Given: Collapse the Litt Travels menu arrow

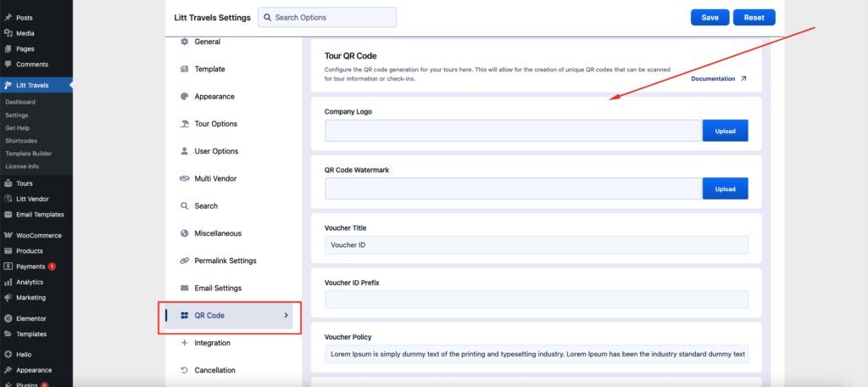Looking at the screenshot, I should point(70,85).
